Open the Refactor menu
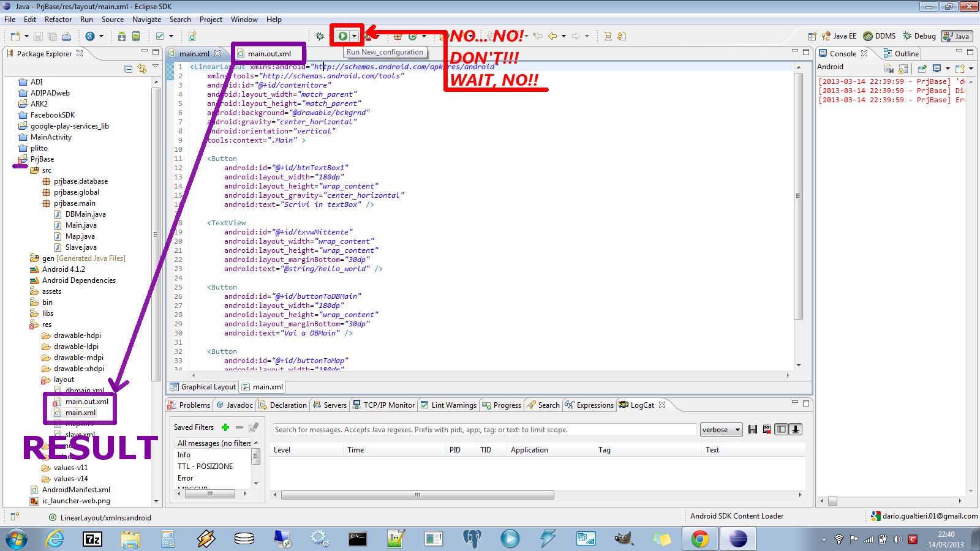980x551 pixels. pos(58,20)
